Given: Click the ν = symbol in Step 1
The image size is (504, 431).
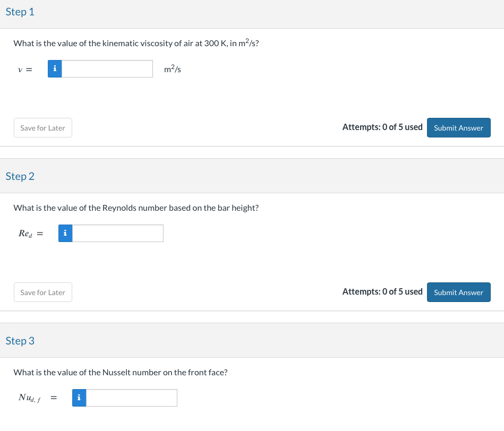Looking at the screenshot, I should (24, 69).
